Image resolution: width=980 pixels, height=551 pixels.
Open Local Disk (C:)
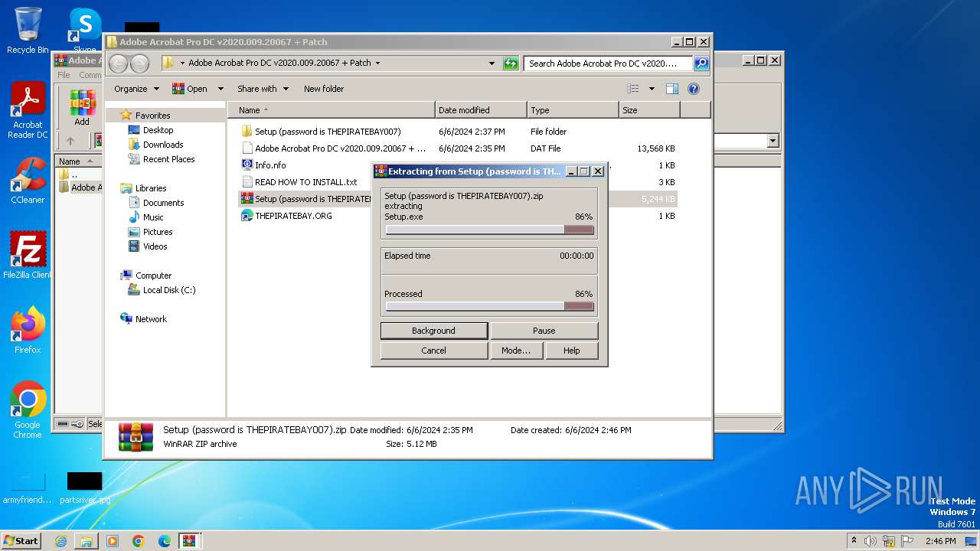coord(168,290)
